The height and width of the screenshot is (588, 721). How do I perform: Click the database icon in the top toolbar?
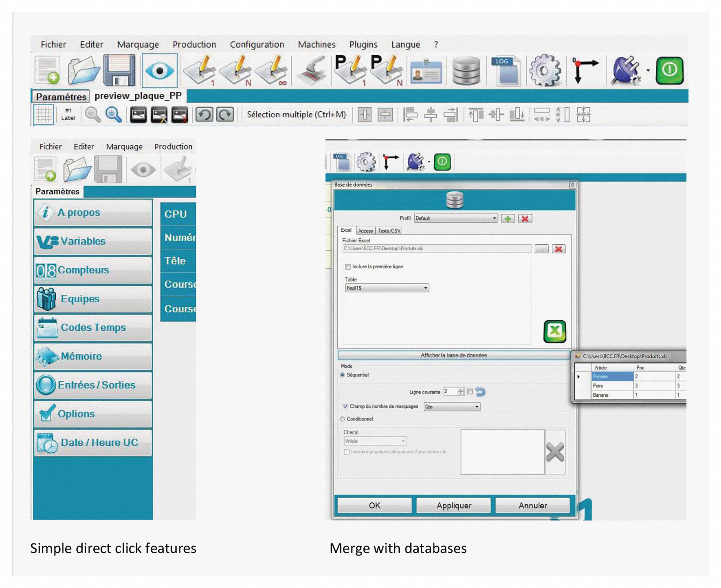click(466, 71)
